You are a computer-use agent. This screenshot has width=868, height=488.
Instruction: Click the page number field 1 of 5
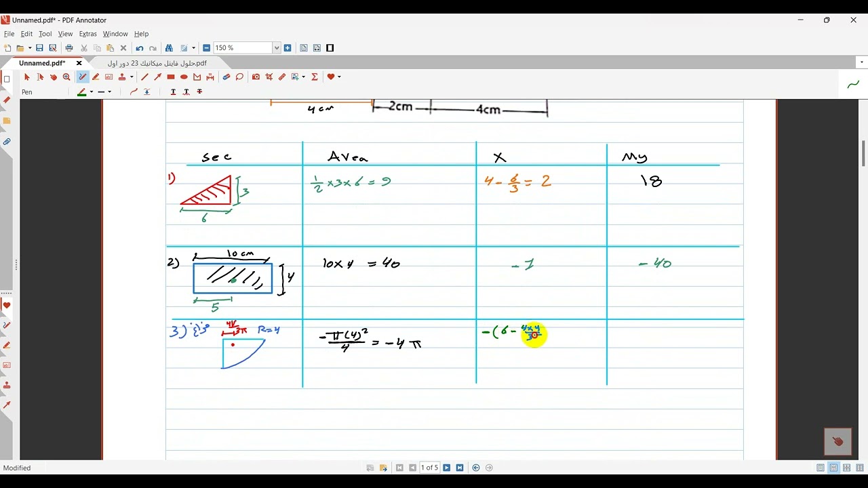430,468
